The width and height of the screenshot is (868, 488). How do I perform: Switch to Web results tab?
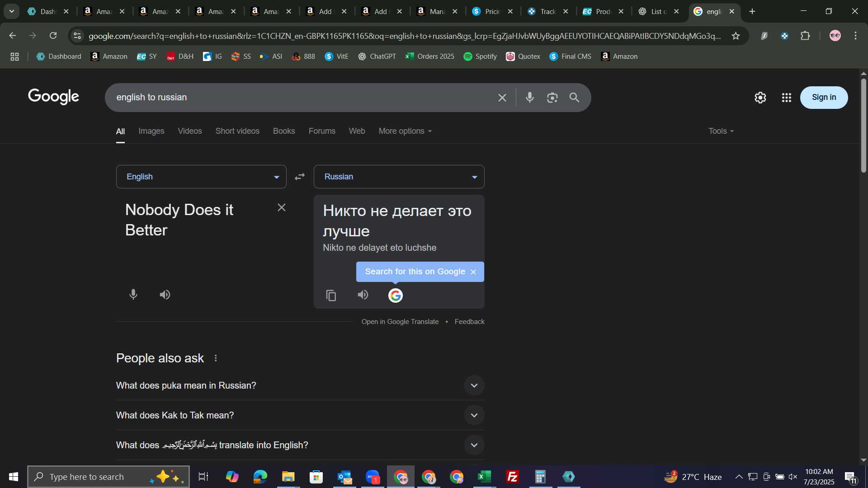pyautogui.click(x=357, y=131)
